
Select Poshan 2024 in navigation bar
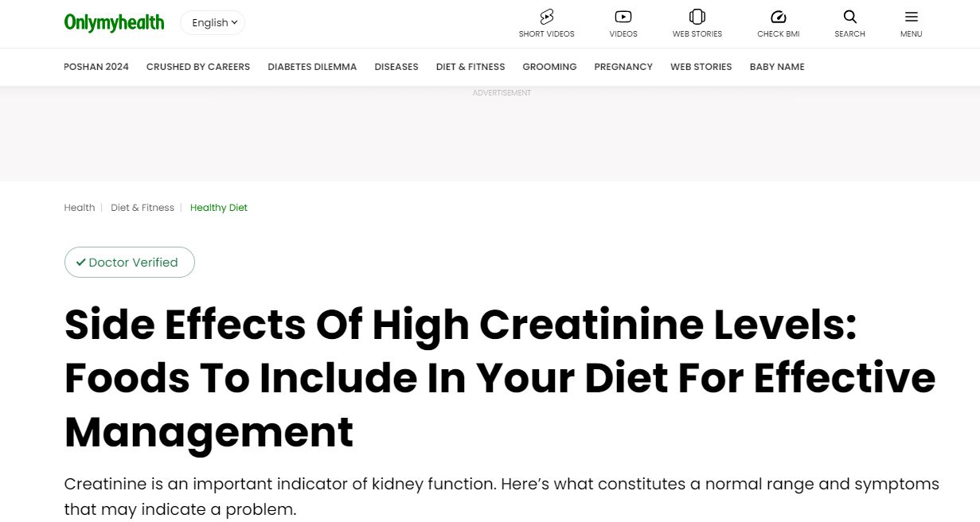point(96,67)
